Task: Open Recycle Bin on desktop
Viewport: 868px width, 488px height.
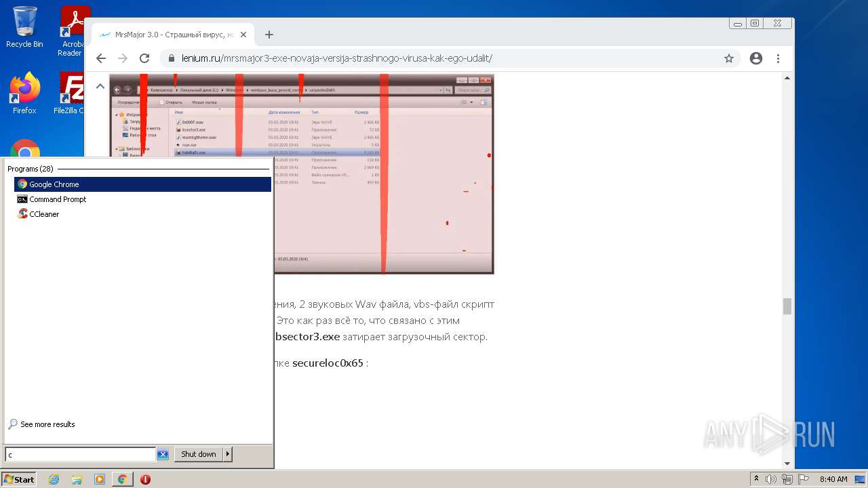Action: (x=24, y=27)
